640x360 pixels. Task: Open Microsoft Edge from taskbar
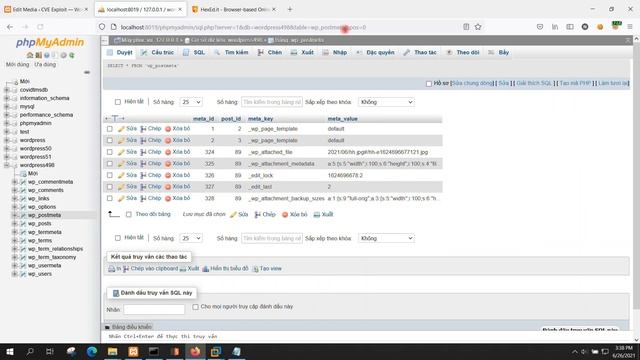(92, 351)
